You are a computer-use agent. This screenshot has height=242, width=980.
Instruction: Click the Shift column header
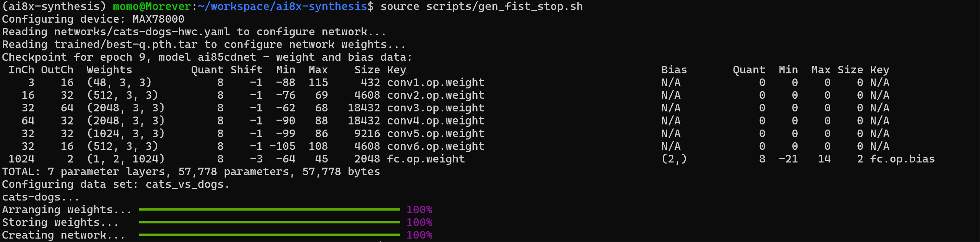(247, 70)
